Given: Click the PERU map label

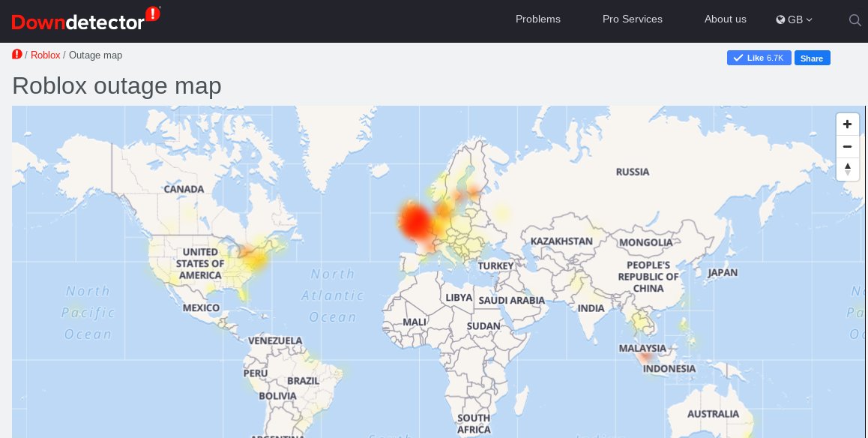Looking at the screenshot, I should tap(255, 373).
